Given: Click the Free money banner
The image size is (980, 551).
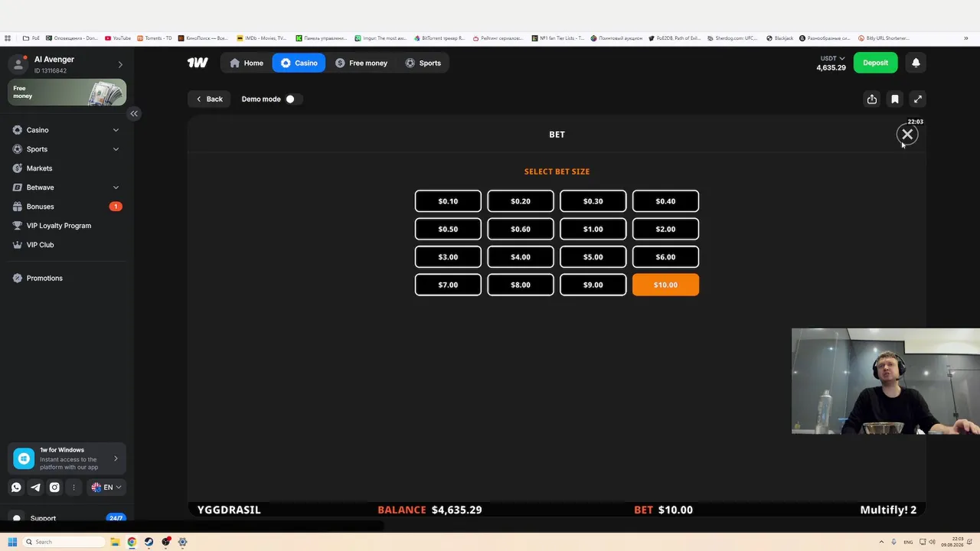Looking at the screenshot, I should point(67,93).
